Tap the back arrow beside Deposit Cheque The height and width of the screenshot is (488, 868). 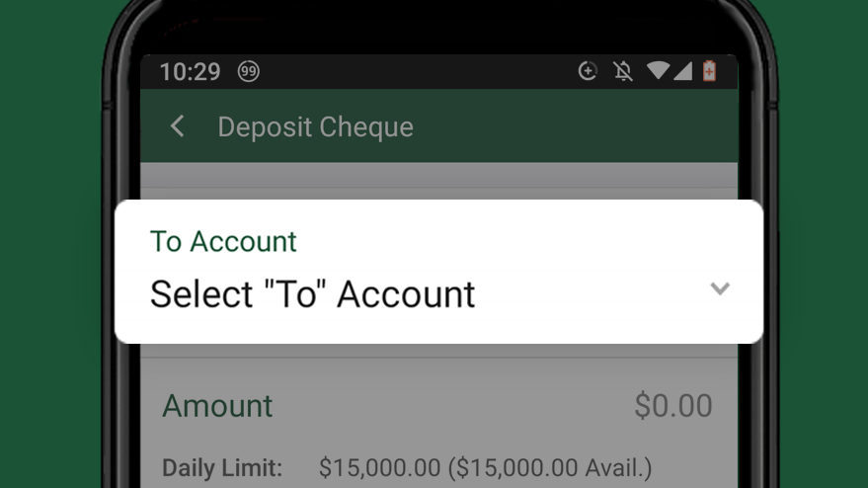tap(177, 126)
